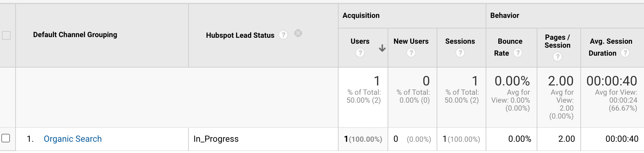
Task: Open help icon under New Users column
Action: (x=411, y=53)
